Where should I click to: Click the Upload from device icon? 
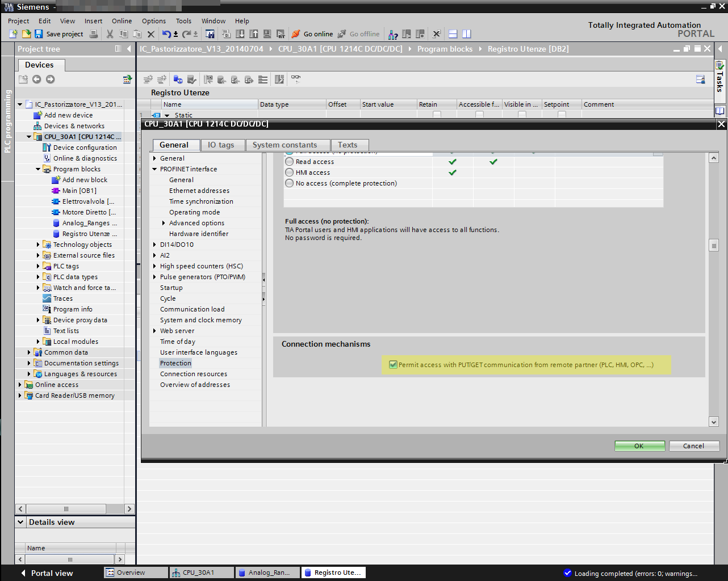pos(254,34)
